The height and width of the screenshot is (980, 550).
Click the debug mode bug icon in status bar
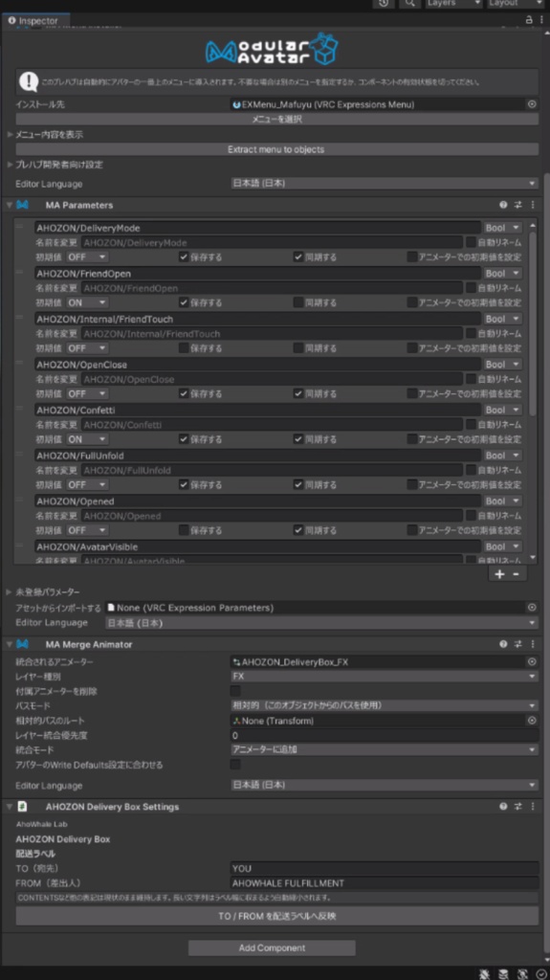(484, 974)
